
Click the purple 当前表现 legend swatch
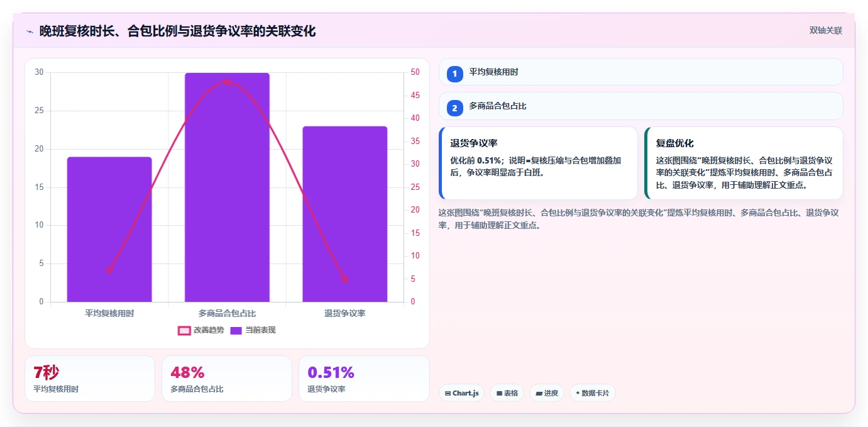(x=236, y=330)
